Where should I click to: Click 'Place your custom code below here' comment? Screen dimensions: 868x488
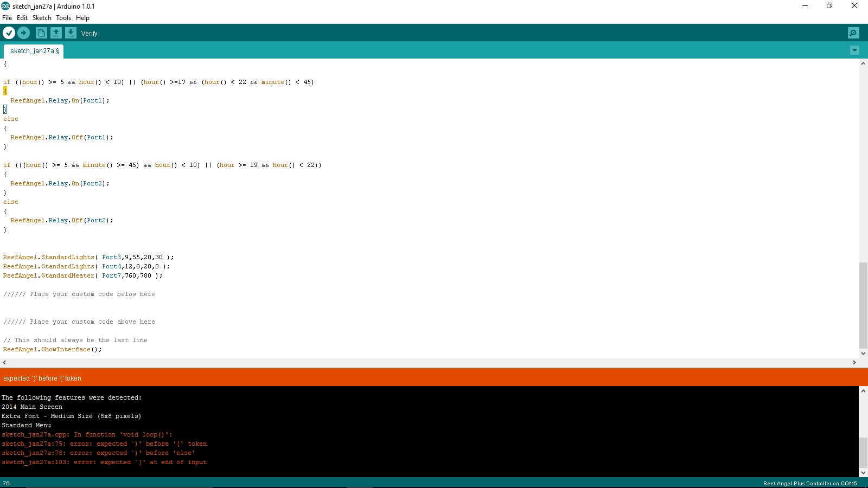pos(79,294)
